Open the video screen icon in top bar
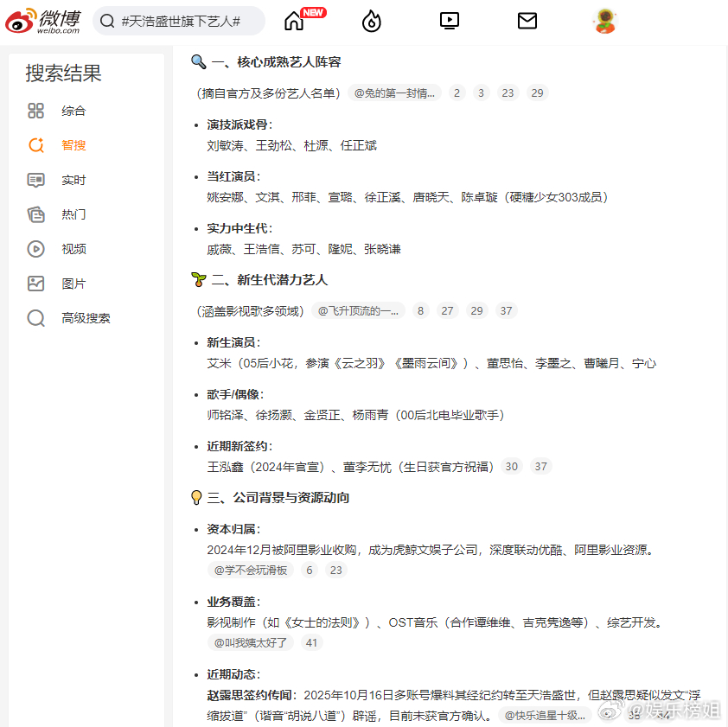Screen dimensions: 728x727 [449, 21]
